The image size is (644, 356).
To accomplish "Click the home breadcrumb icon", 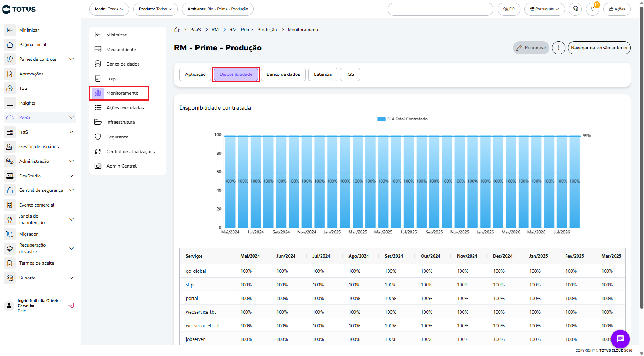I will click(x=177, y=30).
